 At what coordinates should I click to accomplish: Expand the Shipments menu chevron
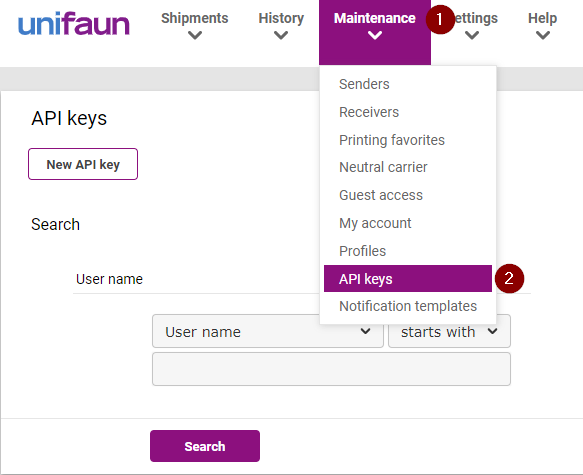(195, 36)
